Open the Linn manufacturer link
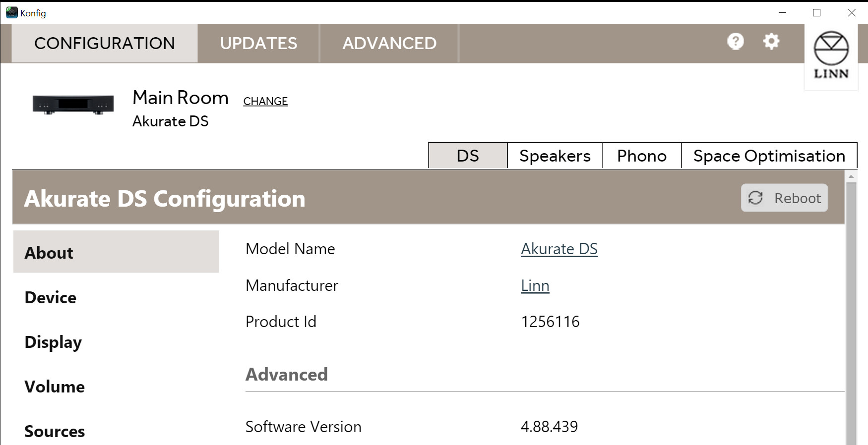 [x=535, y=285]
